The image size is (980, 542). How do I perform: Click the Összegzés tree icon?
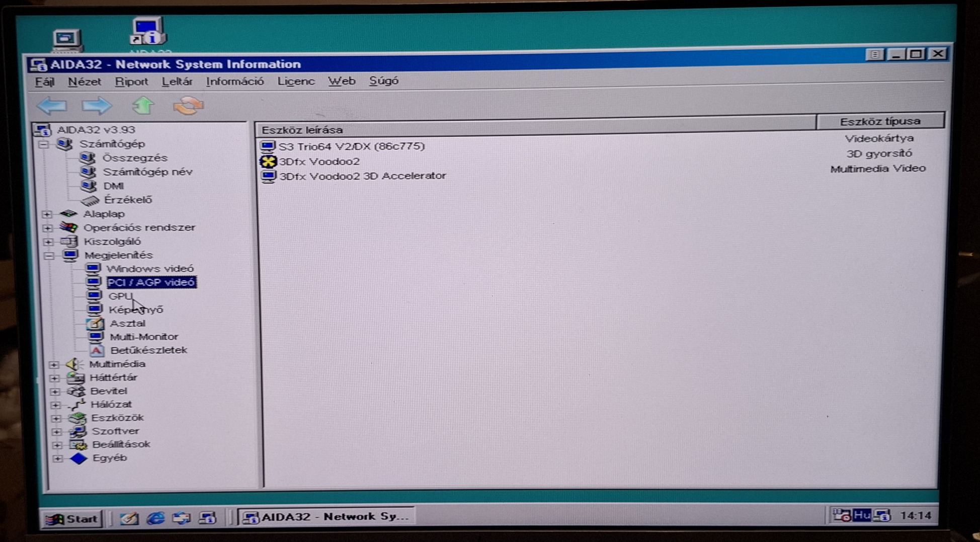coord(88,158)
